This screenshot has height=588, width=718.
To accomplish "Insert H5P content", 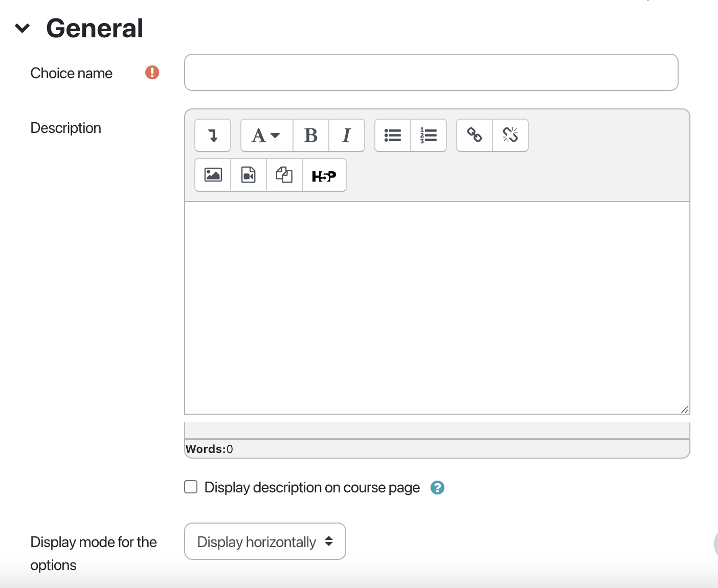I will (324, 175).
